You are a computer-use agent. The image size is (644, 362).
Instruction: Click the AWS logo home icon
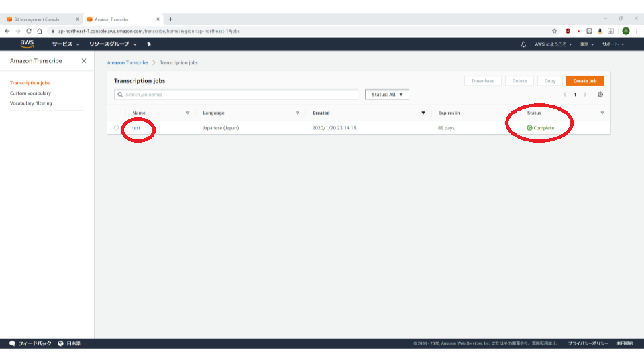click(x=27, y=44)
